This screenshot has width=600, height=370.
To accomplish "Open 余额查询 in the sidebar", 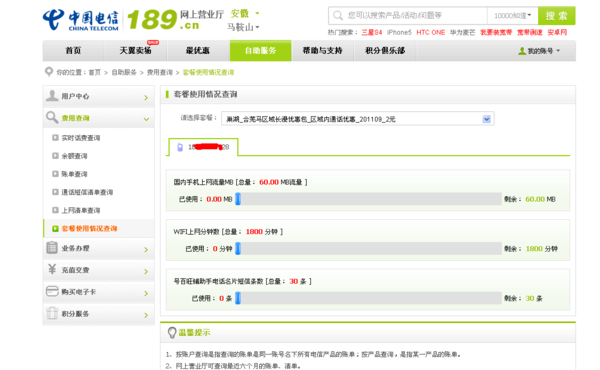I will pyautogui.click(x=74, y=156).
